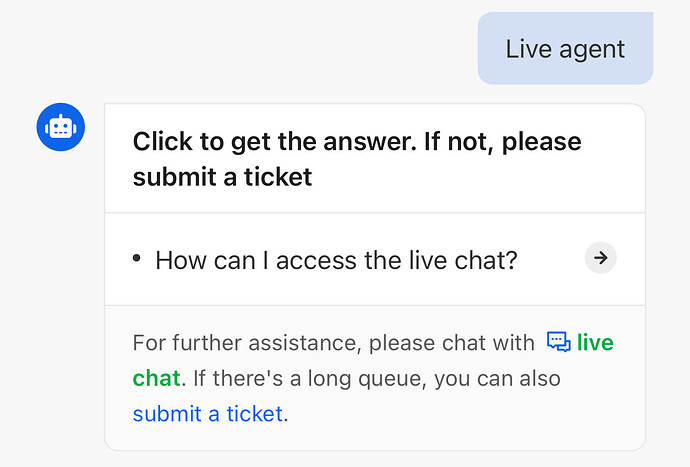The image size is (690, 467).
Task: Click the right arrow beside the live chat question
Action: 601,258
